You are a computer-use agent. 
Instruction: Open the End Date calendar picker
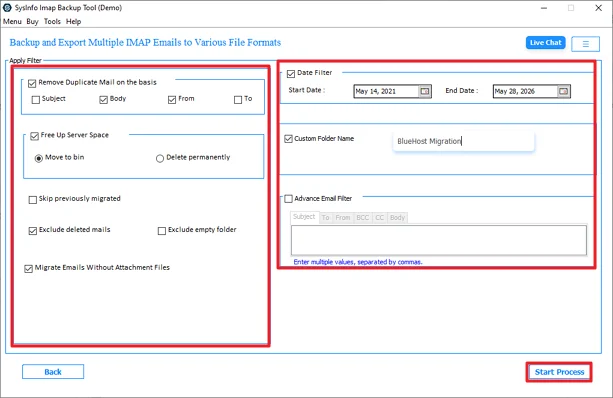point(563,91)
